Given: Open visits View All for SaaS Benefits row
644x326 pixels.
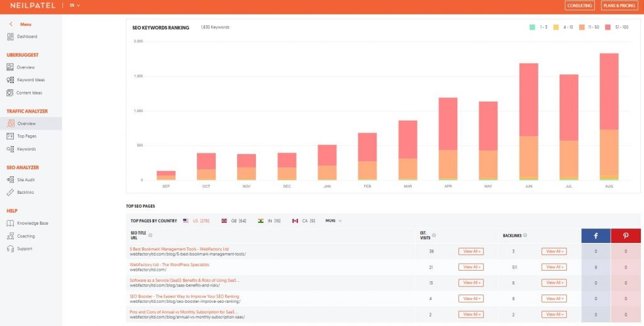Looking at the screenshot, I should (470, 283).
